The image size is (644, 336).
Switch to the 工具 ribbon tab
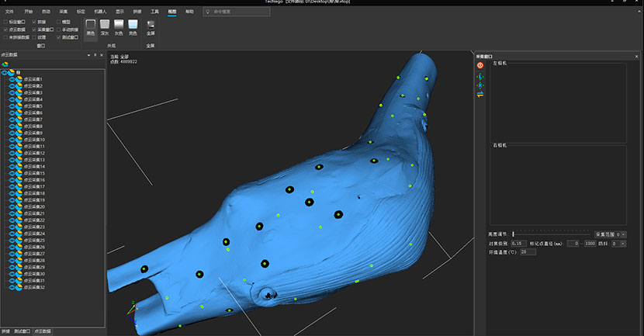coord(154,12)
